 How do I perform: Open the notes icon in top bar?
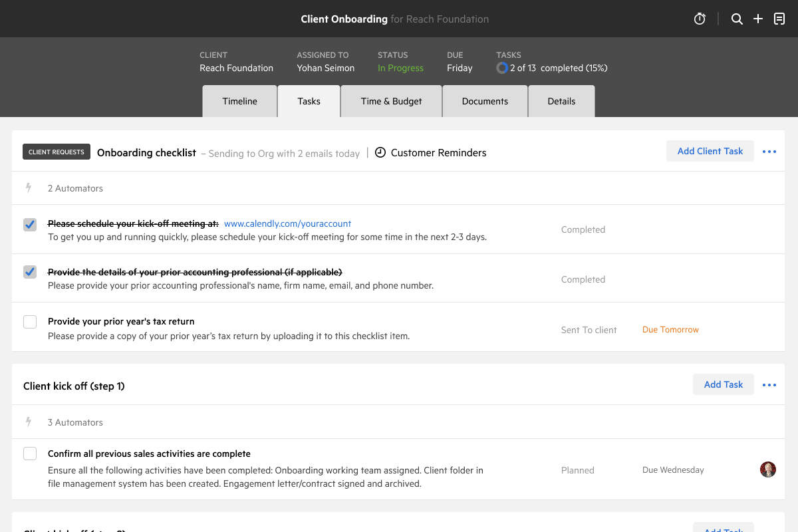click(x=779, y=19)
